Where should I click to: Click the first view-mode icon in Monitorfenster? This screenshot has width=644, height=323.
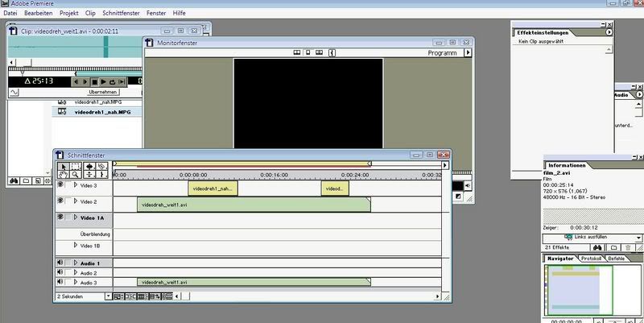(297, 52)
